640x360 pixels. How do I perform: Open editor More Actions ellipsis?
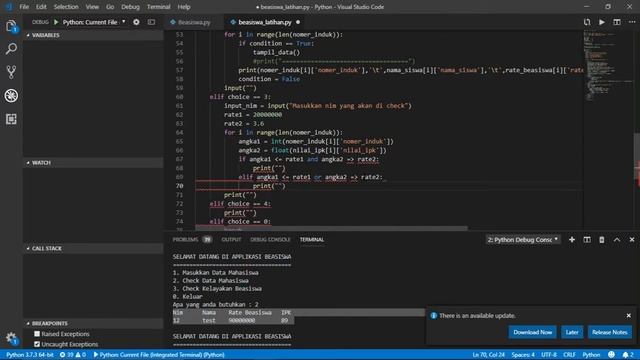[x=632, y=22]
